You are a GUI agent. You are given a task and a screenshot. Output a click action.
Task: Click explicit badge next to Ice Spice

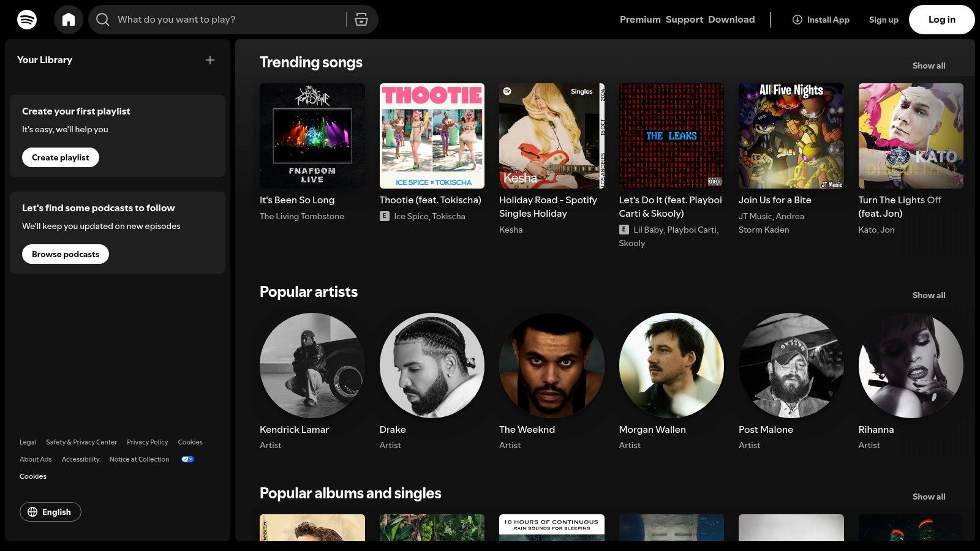click(x=385, y=216)
